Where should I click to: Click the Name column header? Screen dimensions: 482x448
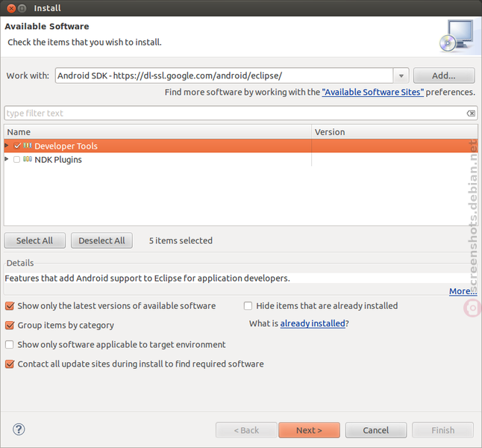pos(157,132)
